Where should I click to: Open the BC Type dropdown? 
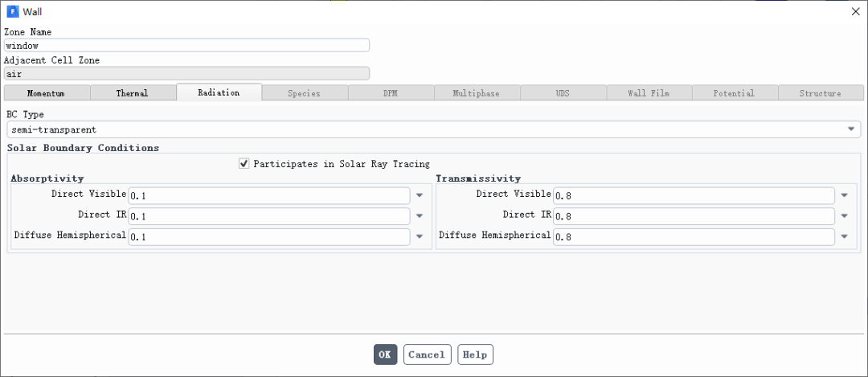(851, 129)
